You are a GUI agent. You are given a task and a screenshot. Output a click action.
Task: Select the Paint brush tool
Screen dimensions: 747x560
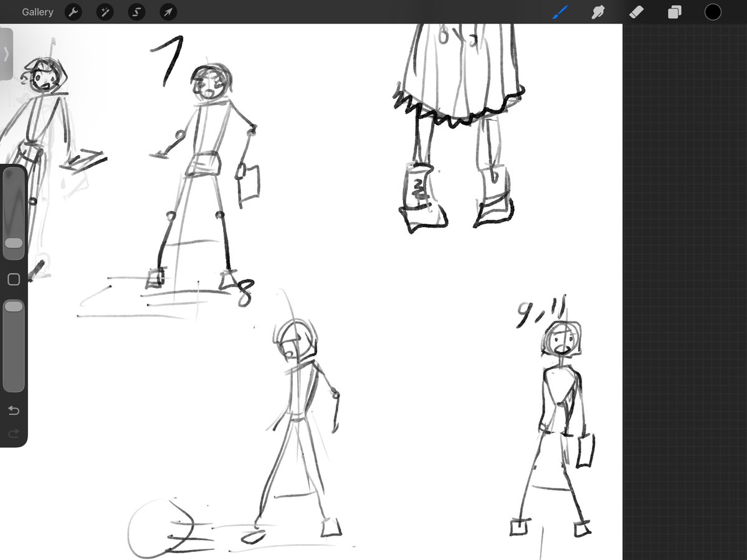point(560,12)
